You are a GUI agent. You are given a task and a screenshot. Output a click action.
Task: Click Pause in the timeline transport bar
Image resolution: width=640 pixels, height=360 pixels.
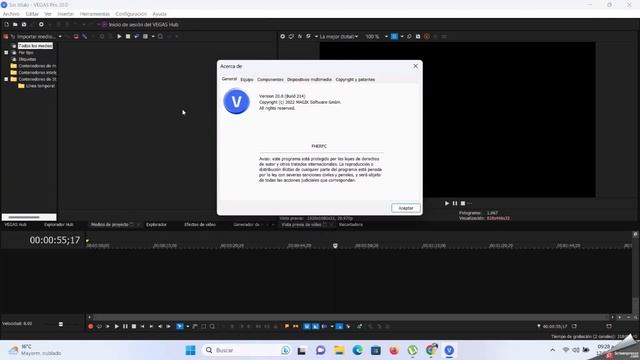[125, 327]
